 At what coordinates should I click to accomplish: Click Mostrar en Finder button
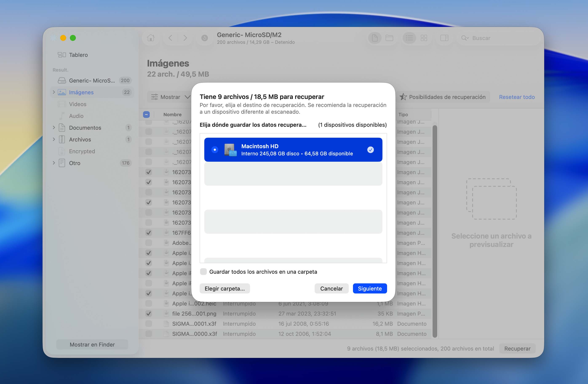pos(92,344)
